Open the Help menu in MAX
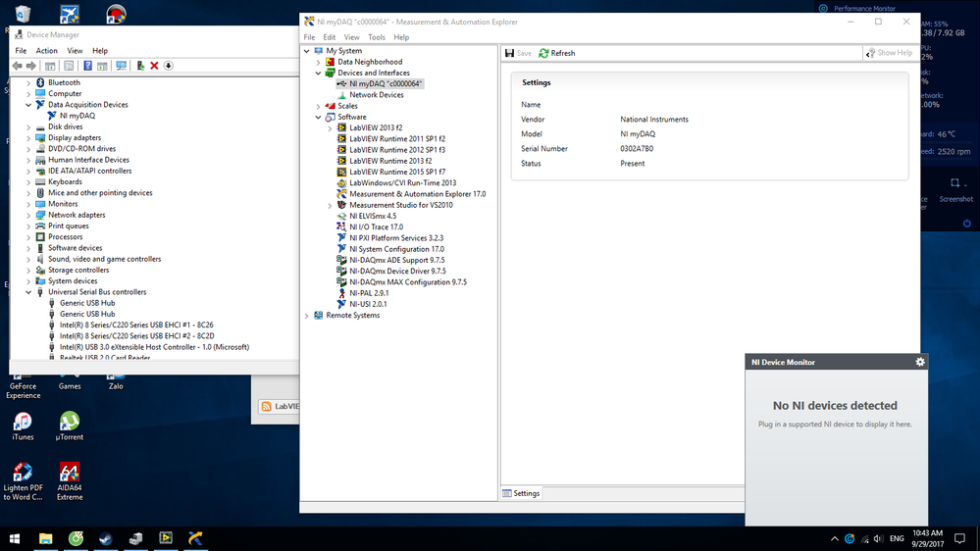Viewport: 980px width, 551px height. pyautogui.click(x=401, y=37)
